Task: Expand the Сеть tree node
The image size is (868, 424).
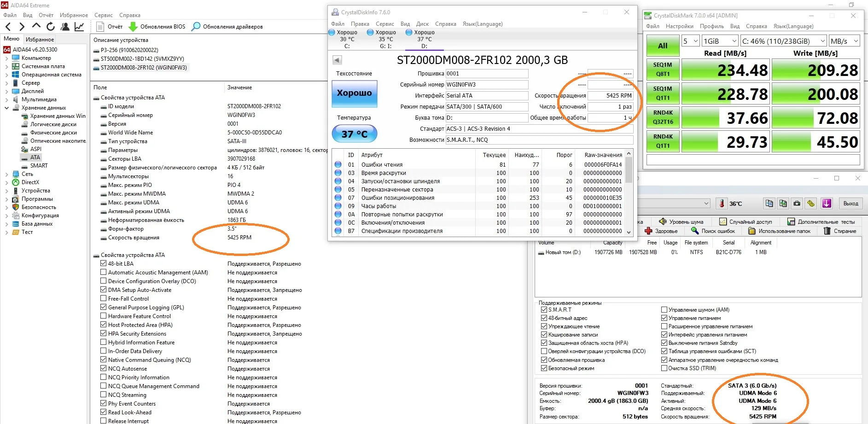Action: tap(6, 174)
